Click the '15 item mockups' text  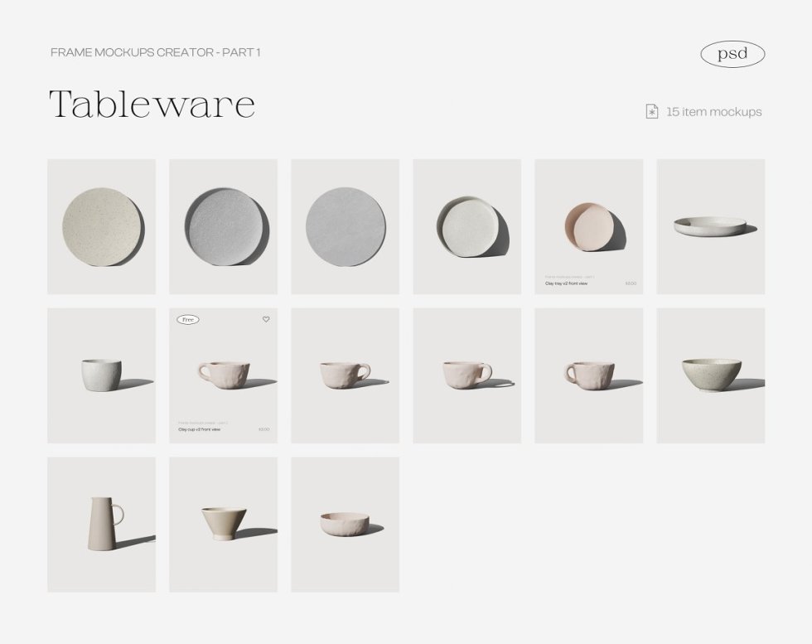click(x=713, y=112)
